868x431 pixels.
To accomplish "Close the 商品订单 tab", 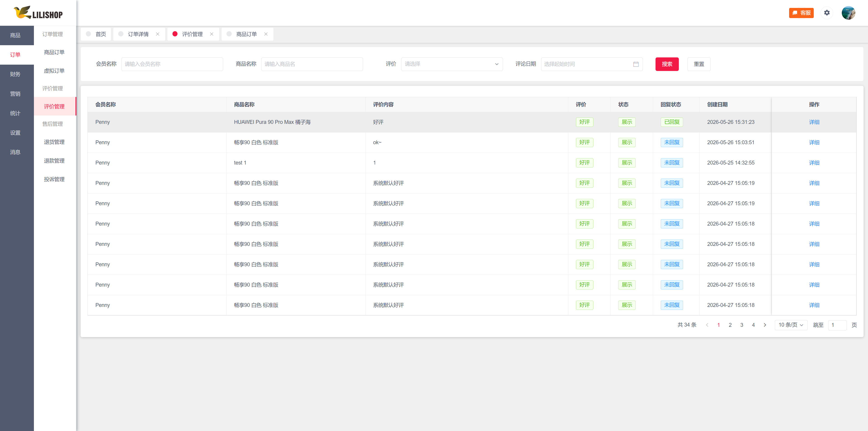I will pos(266,34).
